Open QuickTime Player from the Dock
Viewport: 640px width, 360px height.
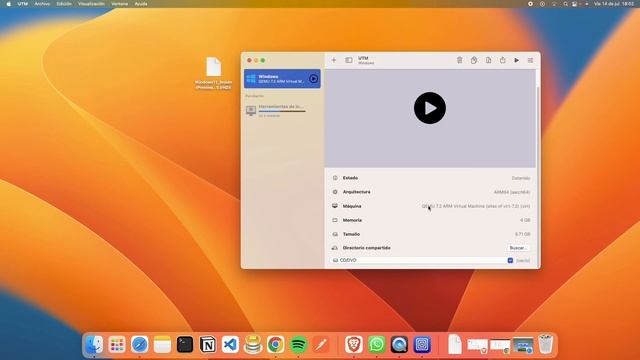tap(399, 345)
